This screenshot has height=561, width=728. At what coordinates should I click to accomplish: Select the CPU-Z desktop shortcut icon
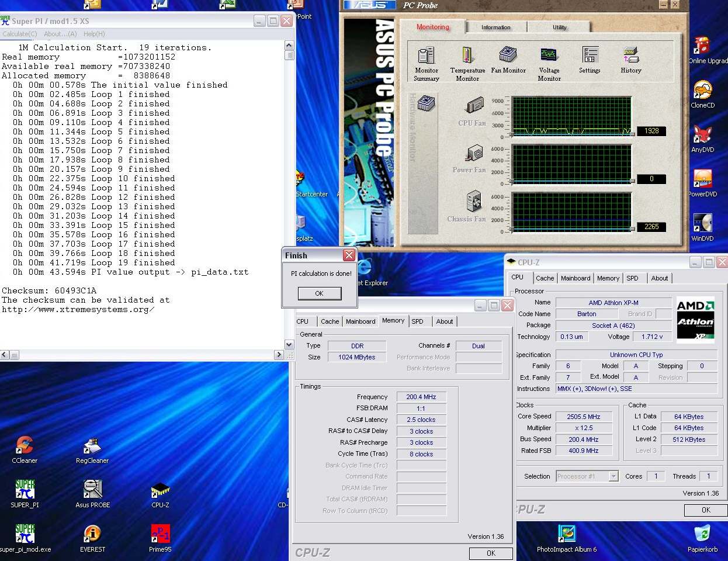pos(160,494)
